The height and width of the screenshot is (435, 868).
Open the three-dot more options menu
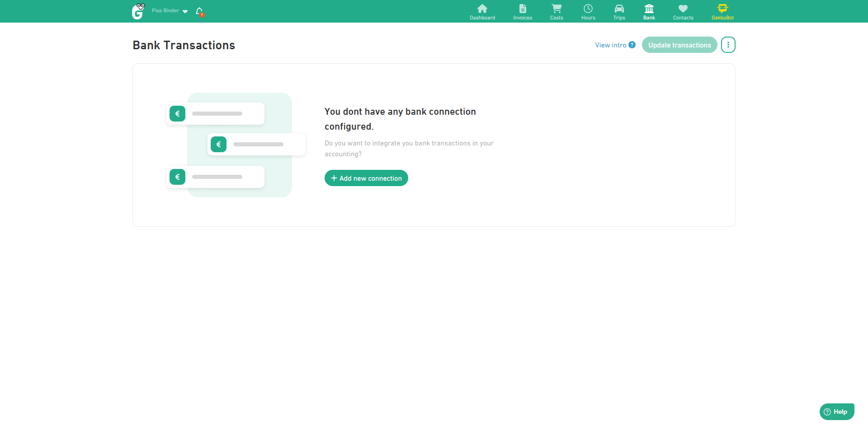click(728, 45)
